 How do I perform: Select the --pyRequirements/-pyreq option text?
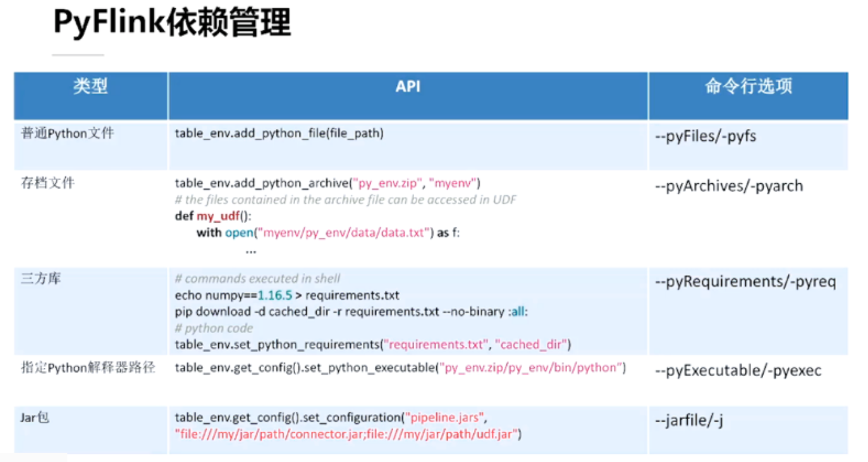743,281
